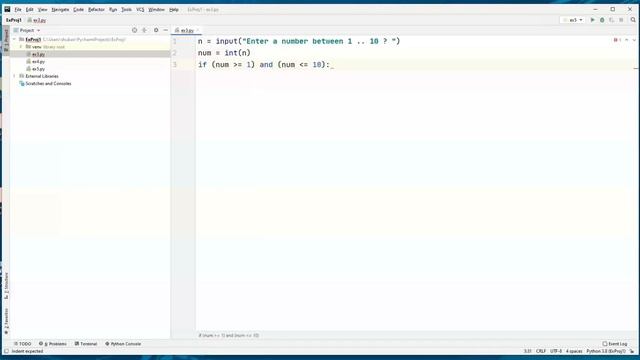Screen dimensions: 640x360
Task: Select the ex3.py editor tab
Action: tap(187, 31)
